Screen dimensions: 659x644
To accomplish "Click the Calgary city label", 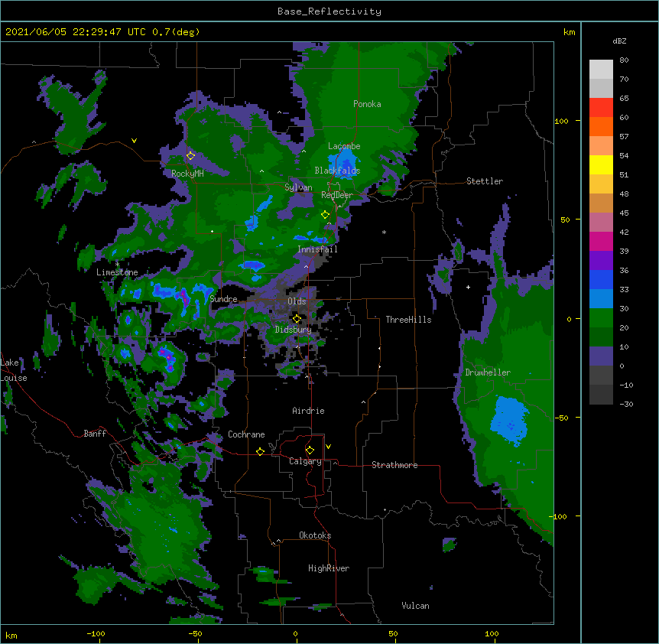I will pos(305,461).
